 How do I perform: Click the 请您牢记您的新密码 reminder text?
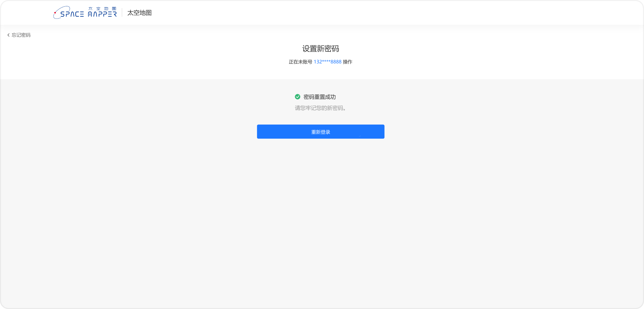[x=320, y=108]
